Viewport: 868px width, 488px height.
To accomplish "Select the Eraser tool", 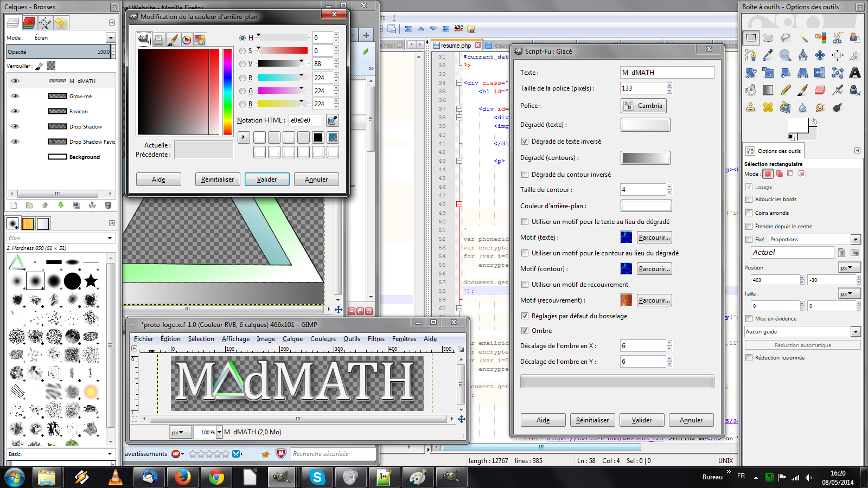I will 820,90.
